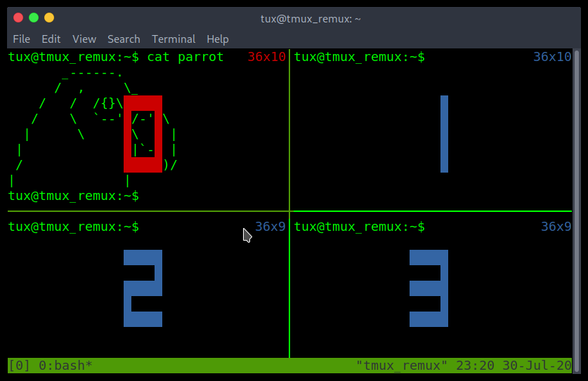Click the red close window button
588x381 pixels.
pos(18,18)
